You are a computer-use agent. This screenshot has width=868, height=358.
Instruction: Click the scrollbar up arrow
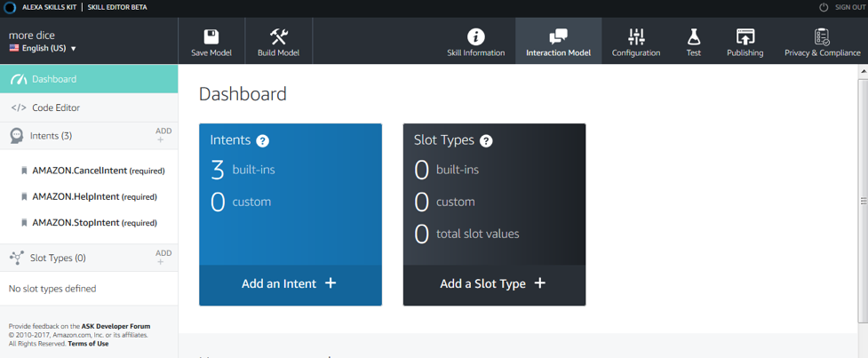[x=863, y=70]
